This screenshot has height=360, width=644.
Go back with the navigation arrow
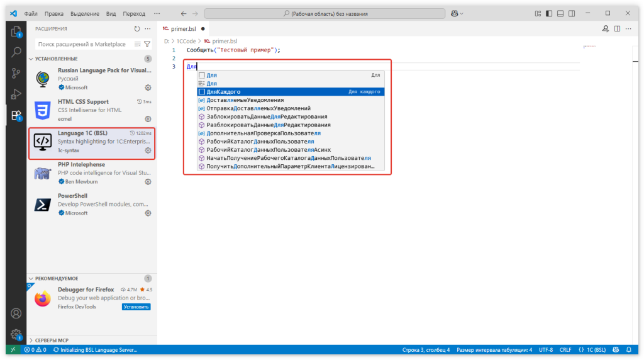pyautogui.click(x=184, y=14)
